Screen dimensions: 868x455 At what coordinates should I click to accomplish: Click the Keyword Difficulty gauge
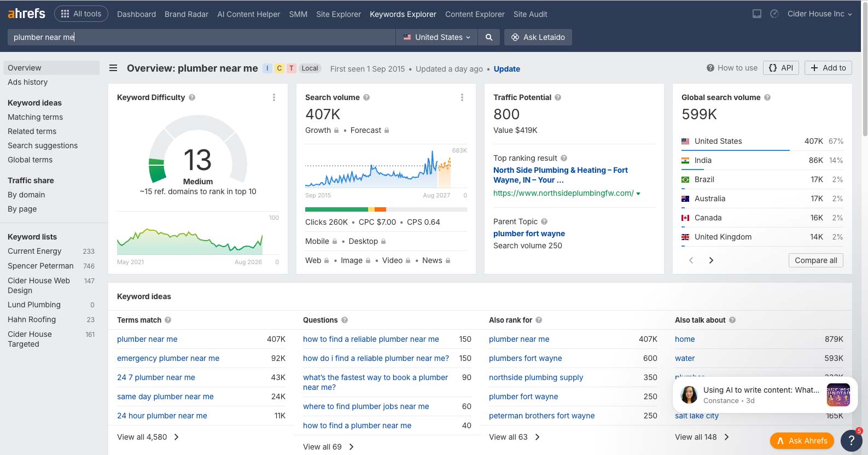(197, 149)
